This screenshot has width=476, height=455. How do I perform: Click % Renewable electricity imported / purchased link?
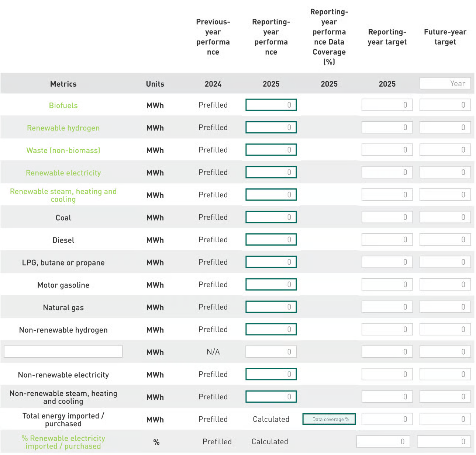[x=63, y=442]
